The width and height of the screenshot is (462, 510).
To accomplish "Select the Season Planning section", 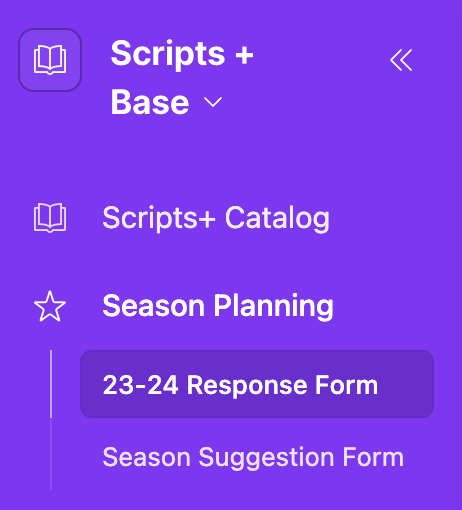I will [x=218, y=306].
